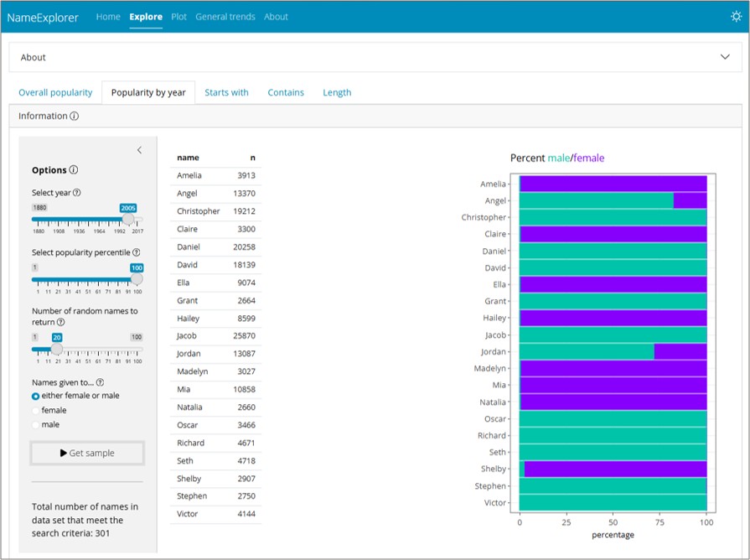Show help for Select popularity percentile
The image size is (750, 560).
137,252
